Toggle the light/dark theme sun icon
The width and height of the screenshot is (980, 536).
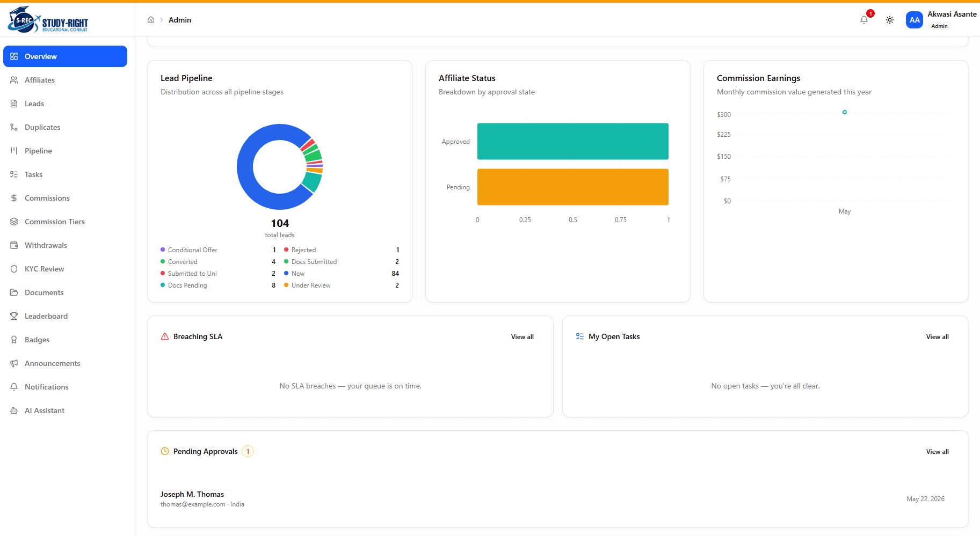tap(890, 20)
